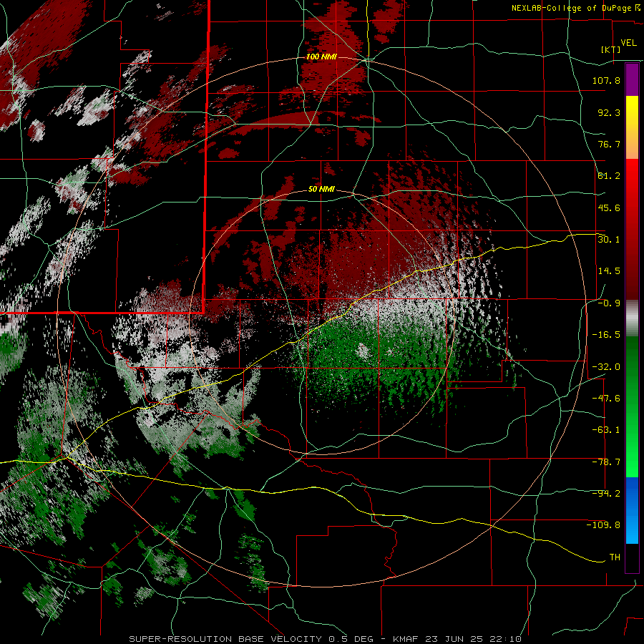The height and width of the screenshot is (644, 644).
Task: Click the VEL legend title
Action: pos(629,43)
